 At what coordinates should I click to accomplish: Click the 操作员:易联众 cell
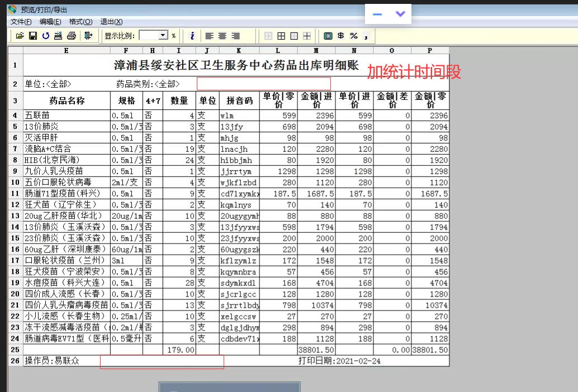click(x=52, y=361)
